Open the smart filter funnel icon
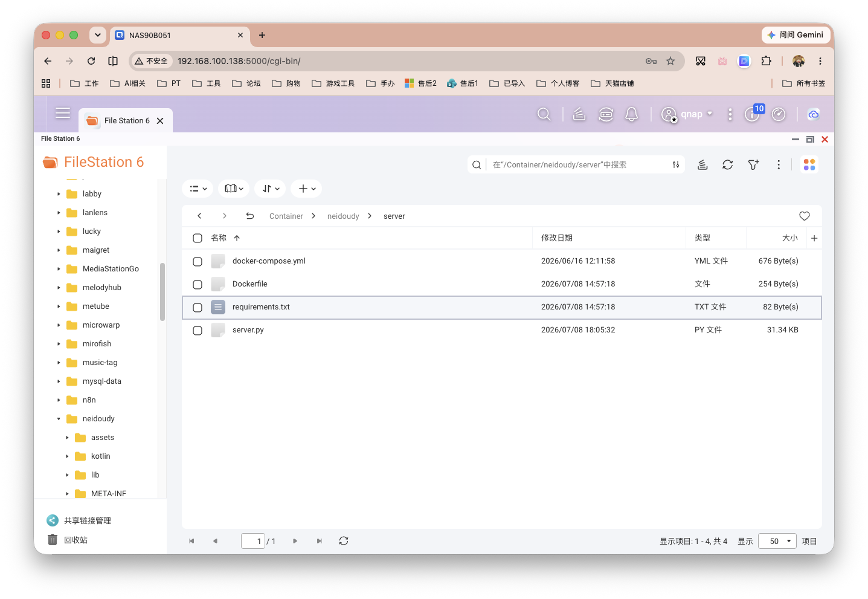The height and width of the screenshot is (599, 868). (x=753, y=164)
